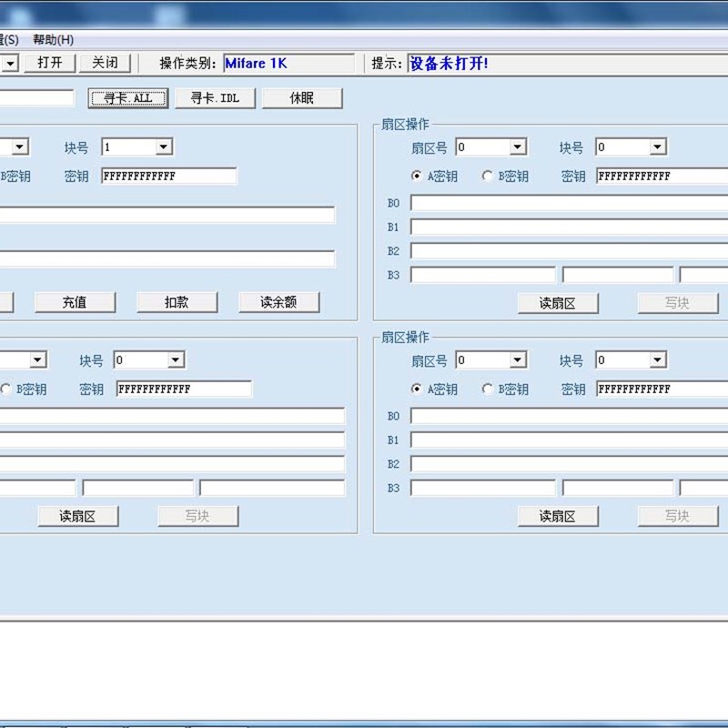
Task: Click 读扇区 in the bottom-right sector panel
Action: [x=557, y=516]
